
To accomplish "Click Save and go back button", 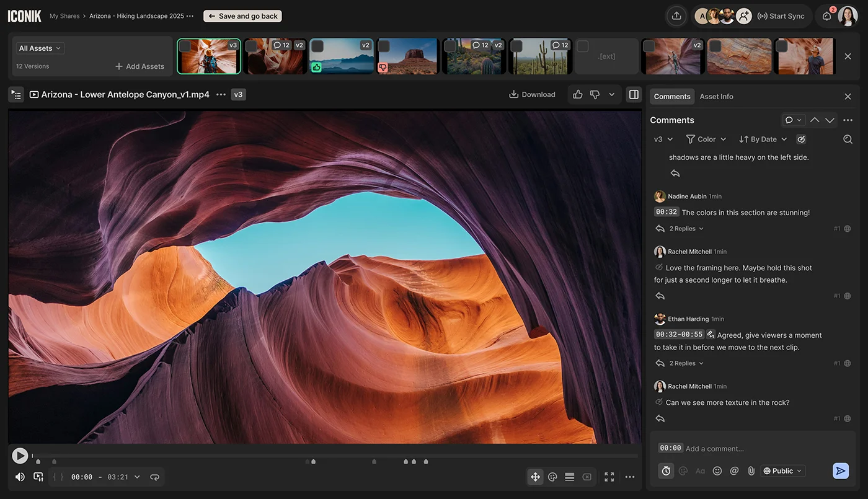I will pos(242,16).
